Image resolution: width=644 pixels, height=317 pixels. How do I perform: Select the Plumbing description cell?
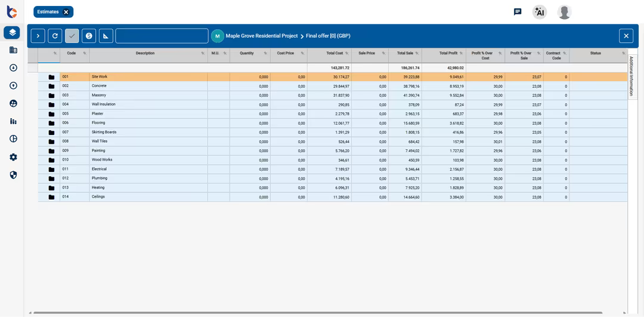coord(148,178)
